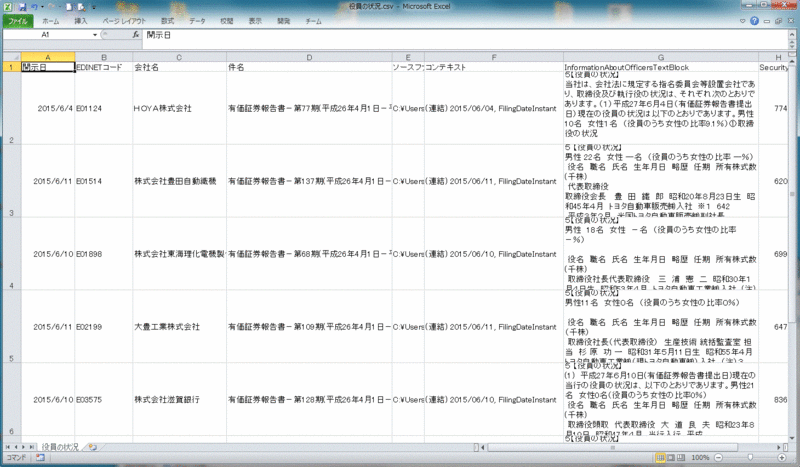
Task: Click EDINET code cell E01124
Action: [104, 108]
